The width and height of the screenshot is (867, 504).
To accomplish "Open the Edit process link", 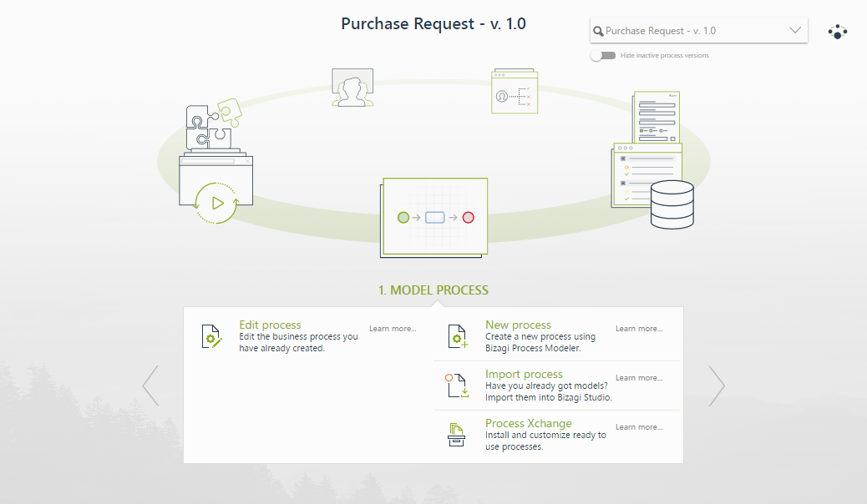I will tap(270, 325).
